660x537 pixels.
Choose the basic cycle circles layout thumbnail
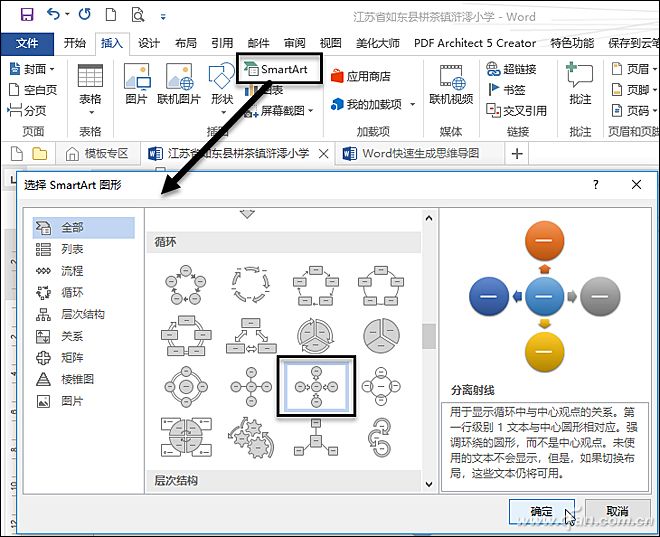(186, 285)
